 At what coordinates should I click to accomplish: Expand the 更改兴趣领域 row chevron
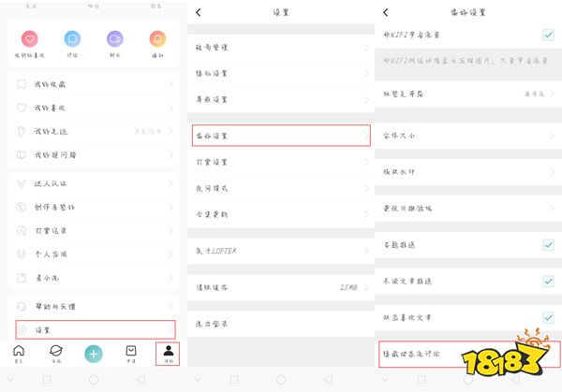tap(553, 209)
